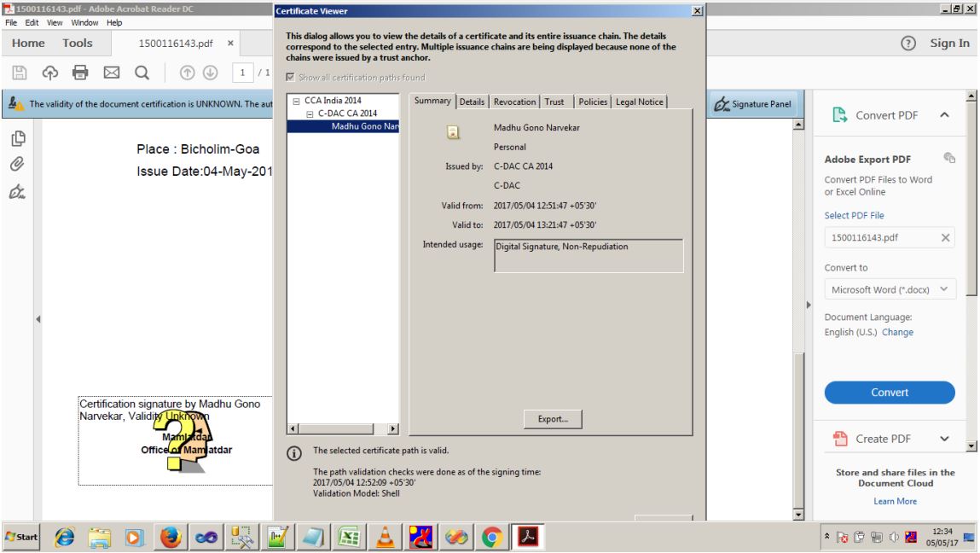Open VLC media player from taskbar
Image resolution: width=980 pixels, height=553 pixels.
click(x=385, y=538)
